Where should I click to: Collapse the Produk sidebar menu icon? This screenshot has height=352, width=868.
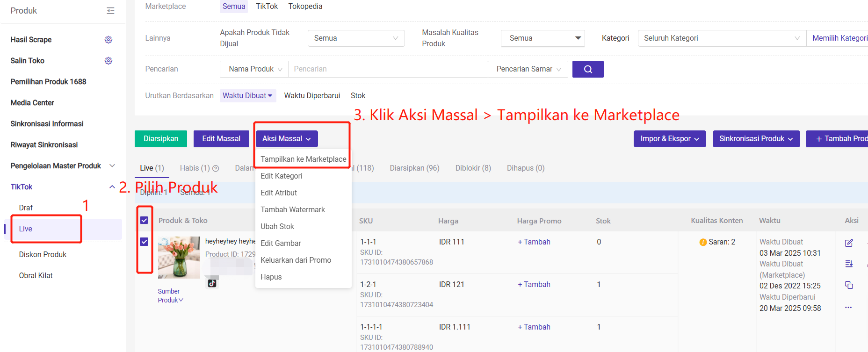coord(110,11)
